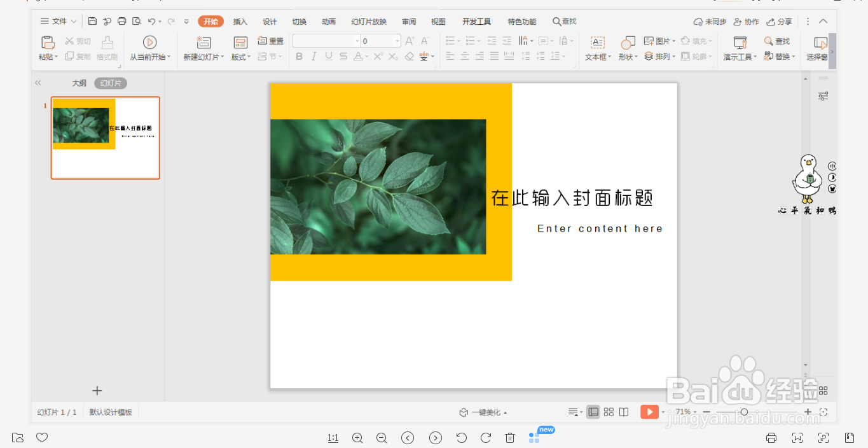Open the font name combo box
Screen dimensions: 868x448
click(327, 41)
